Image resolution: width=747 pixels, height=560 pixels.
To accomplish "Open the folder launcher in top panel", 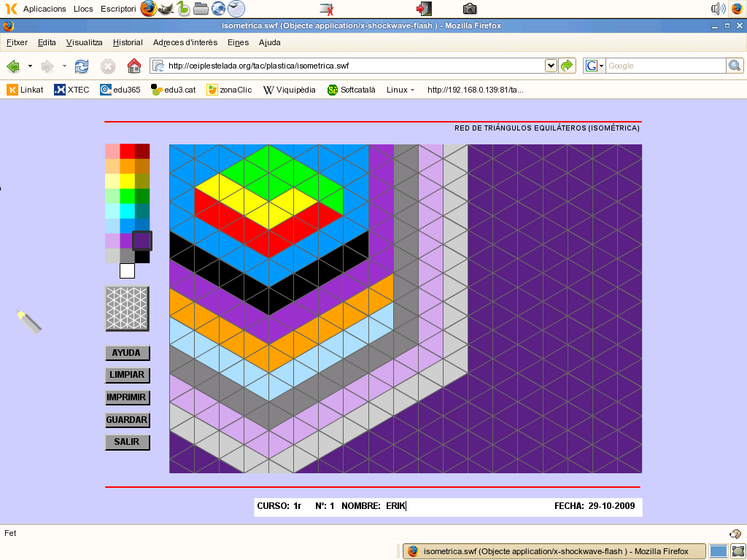I will 201,9.
